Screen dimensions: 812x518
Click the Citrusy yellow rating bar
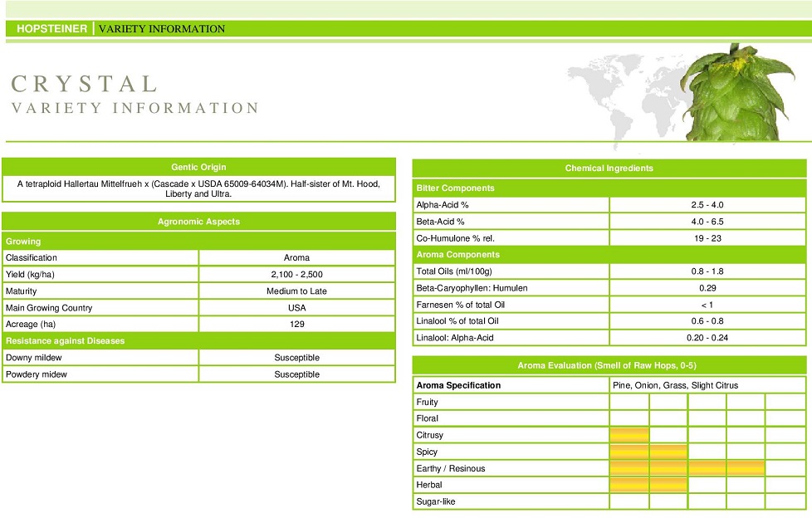coord(629,435)
